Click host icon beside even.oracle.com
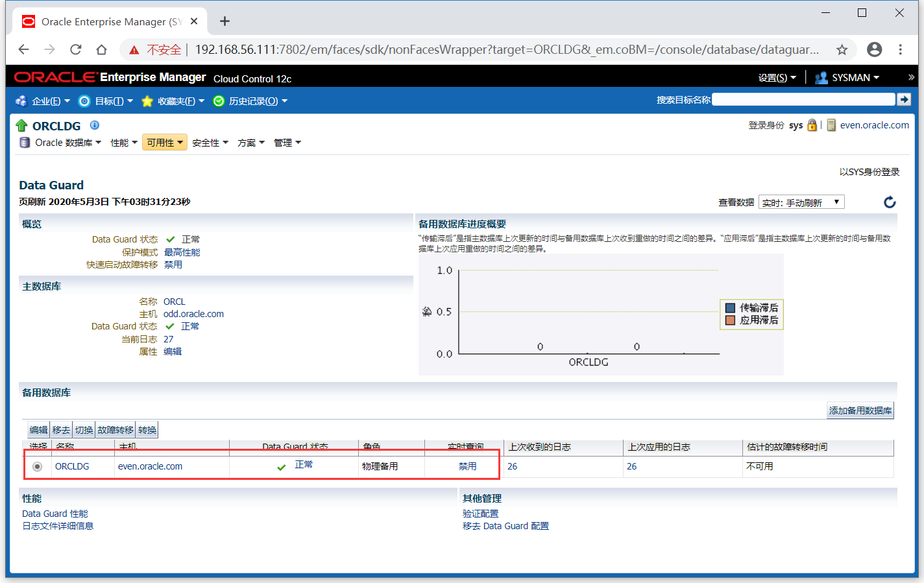Image resolution: width=924 pixels, height=583 pixels. click(x=831, y=125)
